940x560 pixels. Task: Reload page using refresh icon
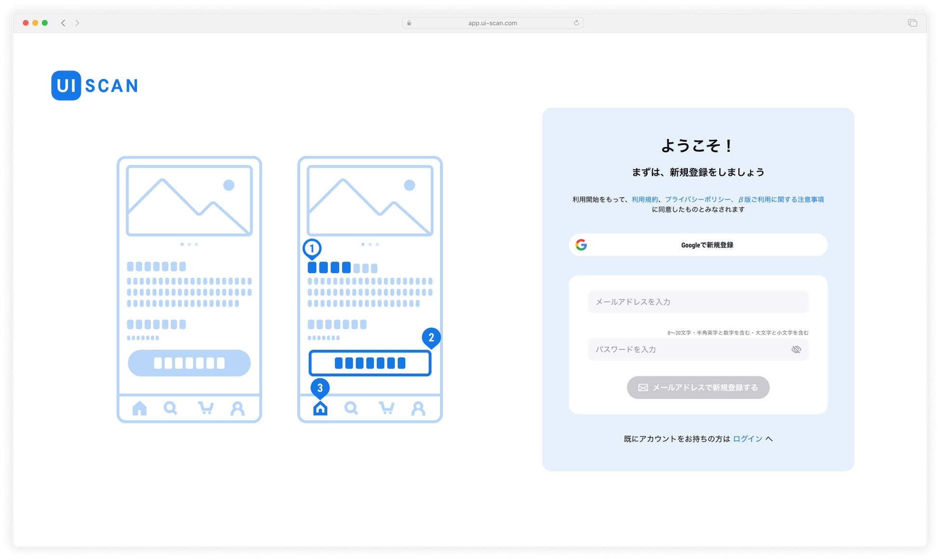click(x=576, y=23)
